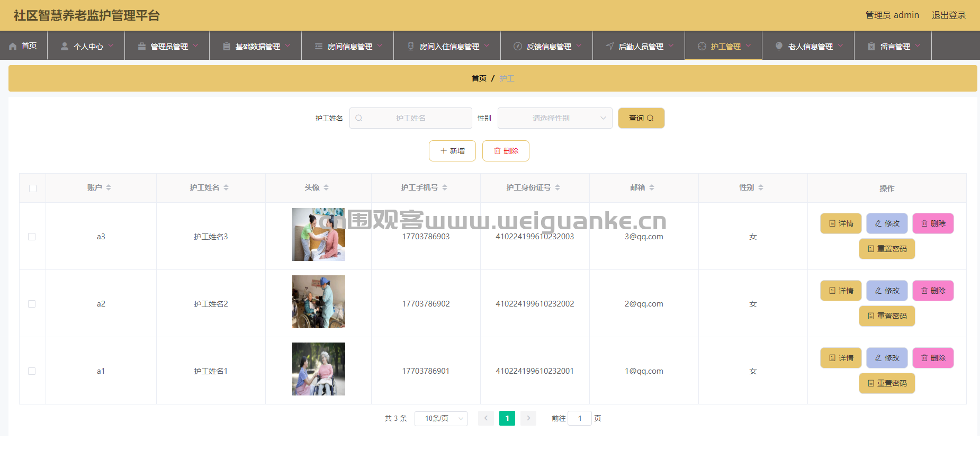Click the magnifier icon in 护工姓名 search box

(359, 118)
